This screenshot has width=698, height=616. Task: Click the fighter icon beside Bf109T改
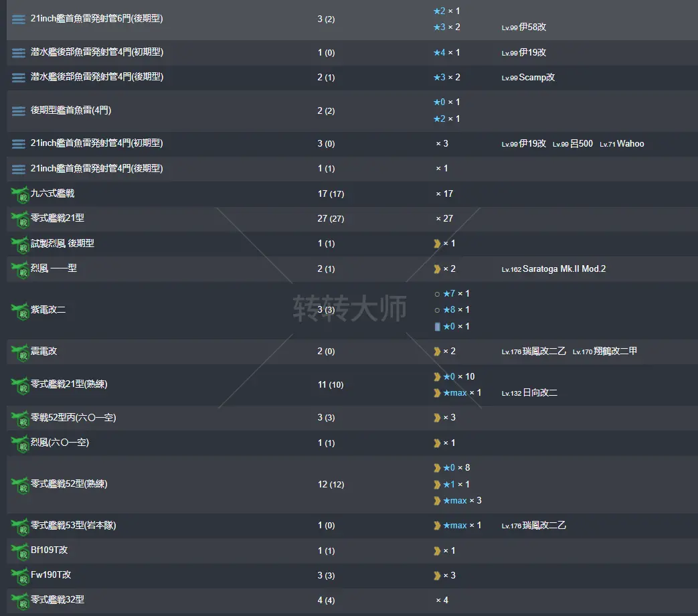20,551
